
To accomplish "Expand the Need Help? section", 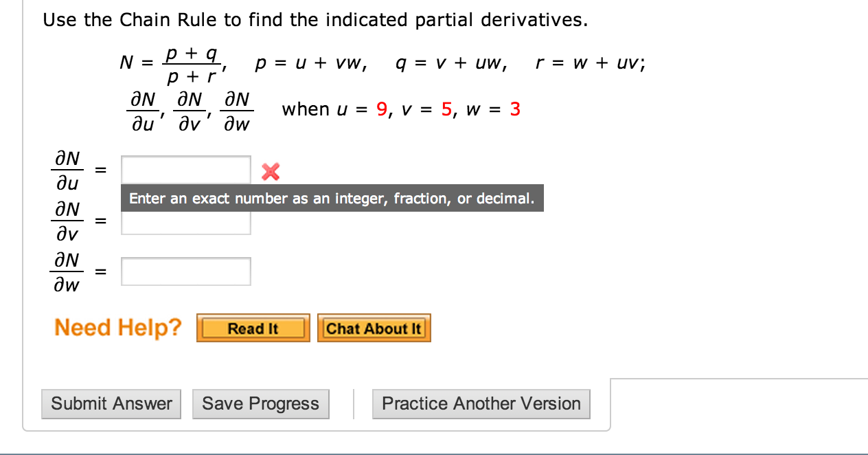I will 116,328.
